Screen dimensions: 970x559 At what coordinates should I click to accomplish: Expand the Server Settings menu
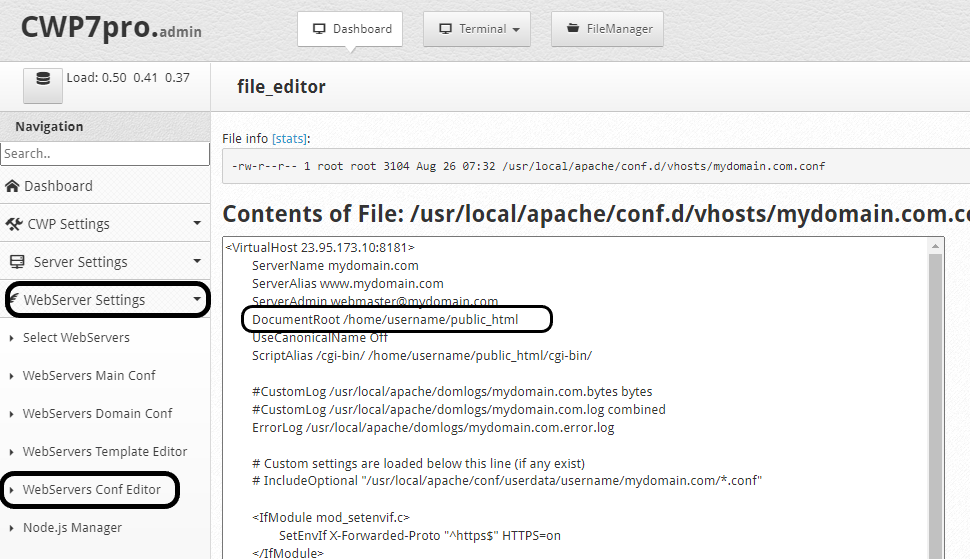click(x=105, y=262)
